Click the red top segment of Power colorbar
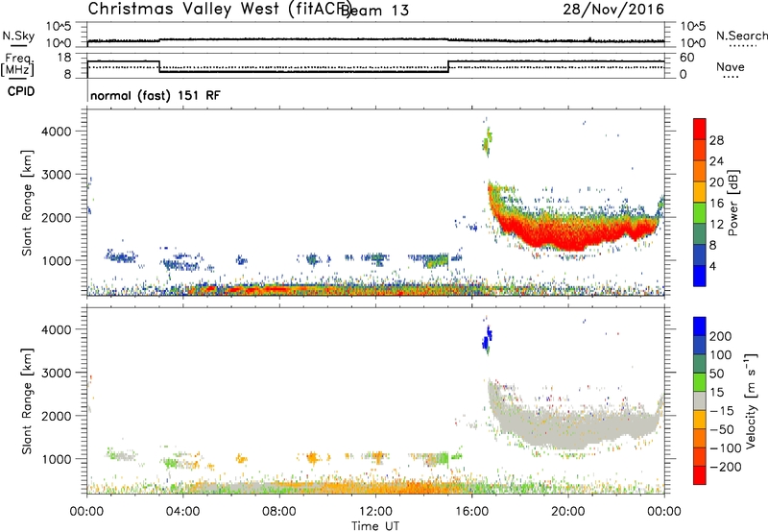Screen dimensions: 768x532 700,130
